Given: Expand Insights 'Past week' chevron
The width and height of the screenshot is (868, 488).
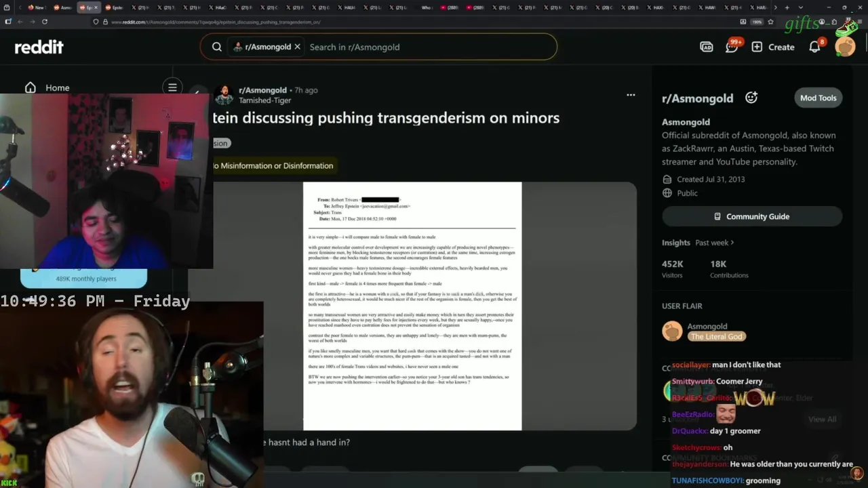Looking at the screenshot, I should (x=732, y=243).
